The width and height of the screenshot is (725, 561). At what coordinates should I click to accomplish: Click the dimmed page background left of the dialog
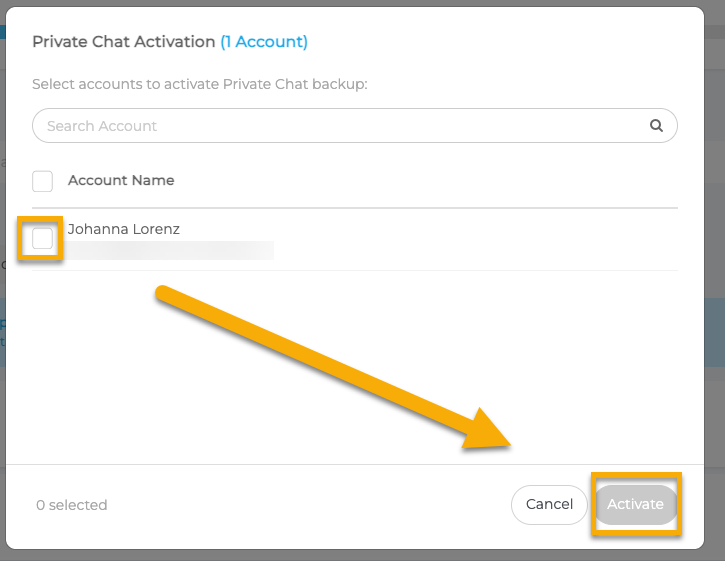pos(2,400)
